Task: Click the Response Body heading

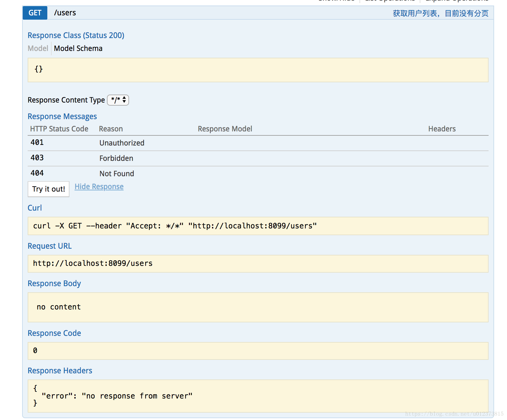Action: [54, 284]
